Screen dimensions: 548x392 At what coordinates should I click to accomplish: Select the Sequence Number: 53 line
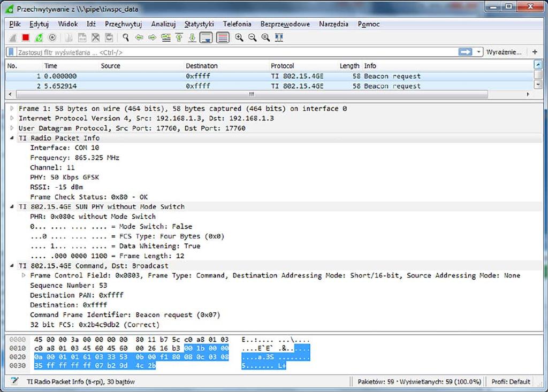[x=68, y=285]
